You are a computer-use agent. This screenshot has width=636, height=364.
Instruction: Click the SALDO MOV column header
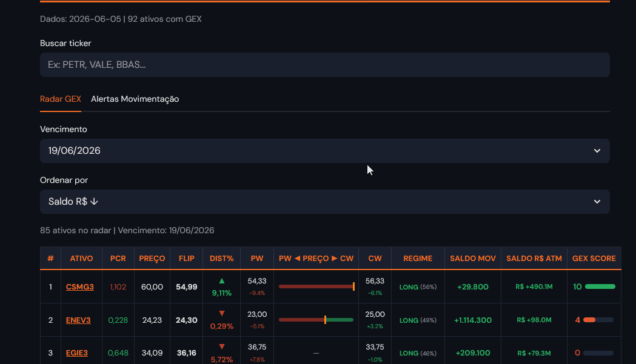[x=473, y=258]
